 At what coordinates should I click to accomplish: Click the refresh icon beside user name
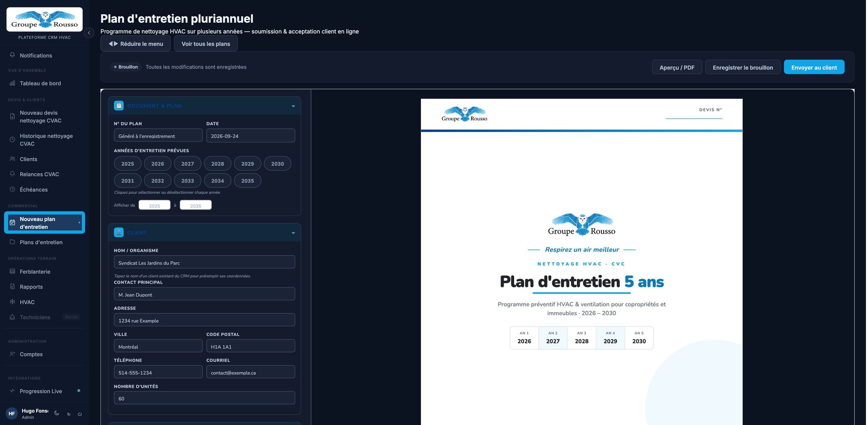(x=68, y=414)
